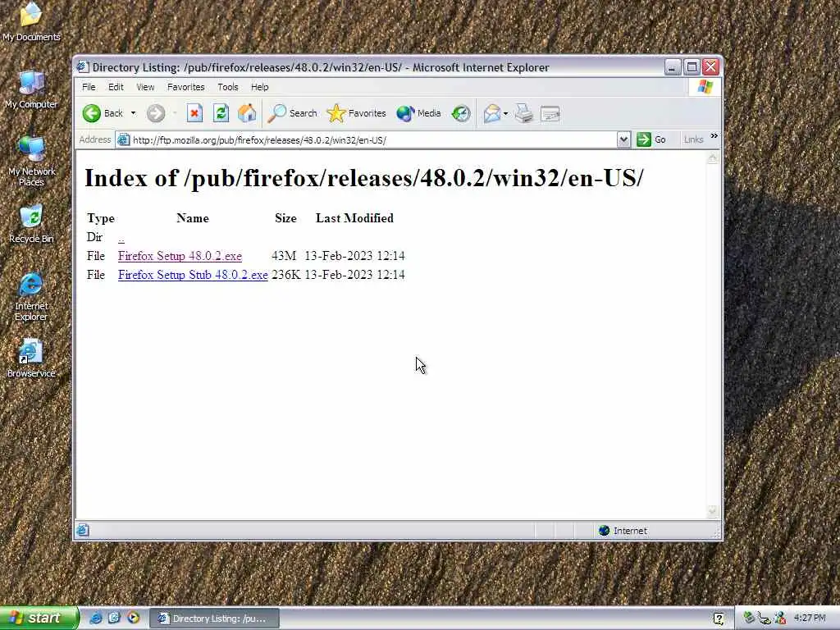The height and width of the screenshot is (630, 840).
Task: Click the status bar page icon
Action: tap(83, 531)
